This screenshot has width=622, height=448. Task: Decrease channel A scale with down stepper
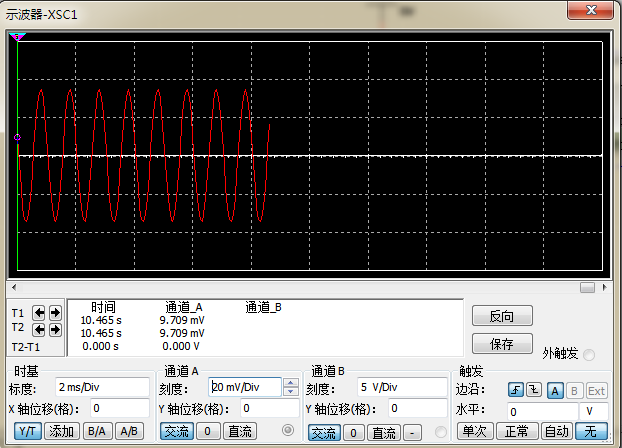coord(291,392)
